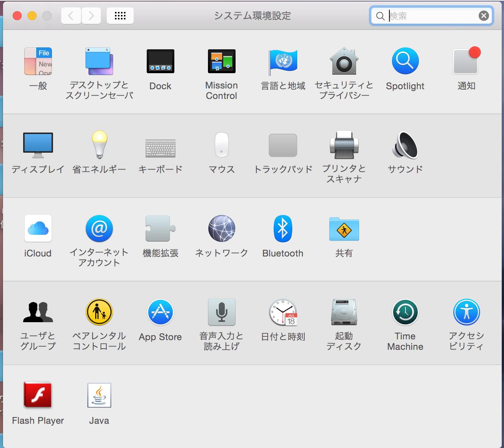Open Flash Player preferences
504x448 pixels.
tap(38, 395)
